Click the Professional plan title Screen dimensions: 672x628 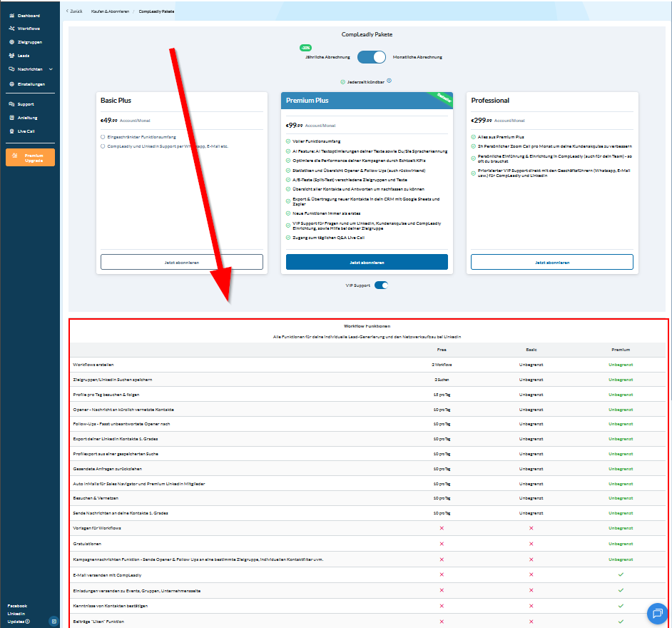point(490,101)
